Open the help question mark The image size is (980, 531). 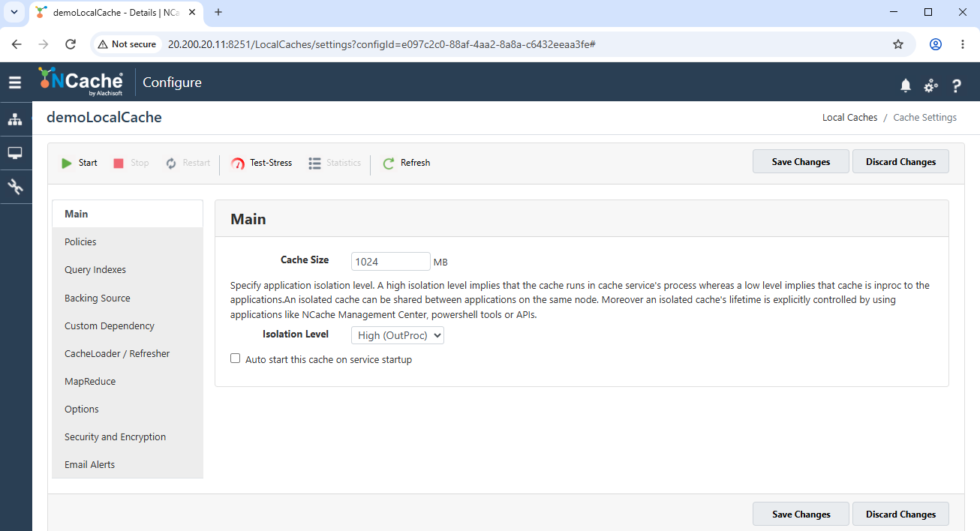coord(957,85)
